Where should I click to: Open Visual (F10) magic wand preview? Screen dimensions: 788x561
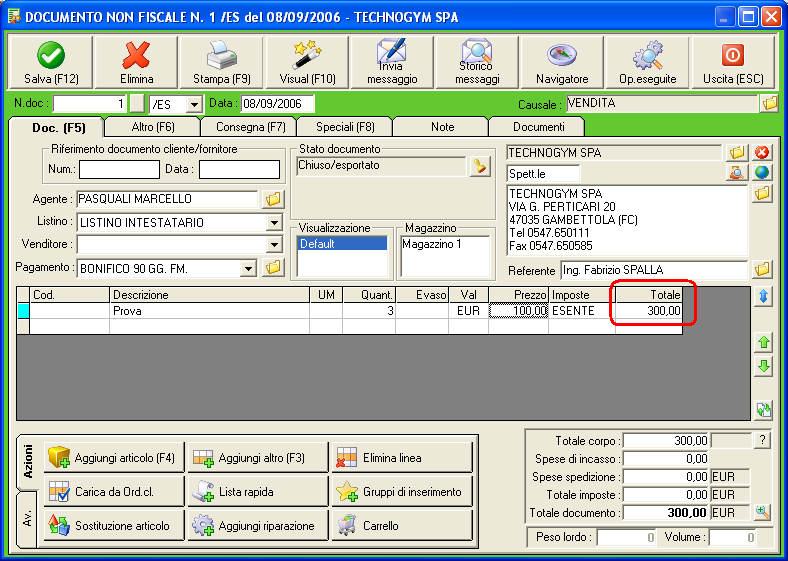307,62
